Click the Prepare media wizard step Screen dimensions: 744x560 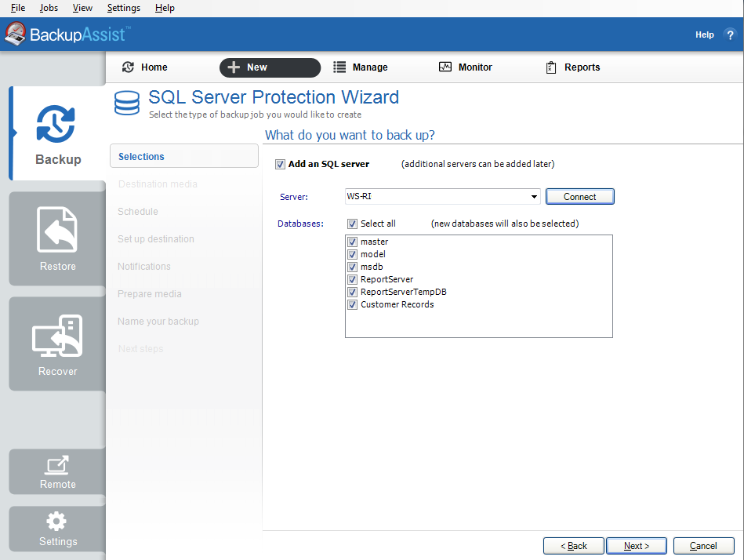tap(150, 294)
